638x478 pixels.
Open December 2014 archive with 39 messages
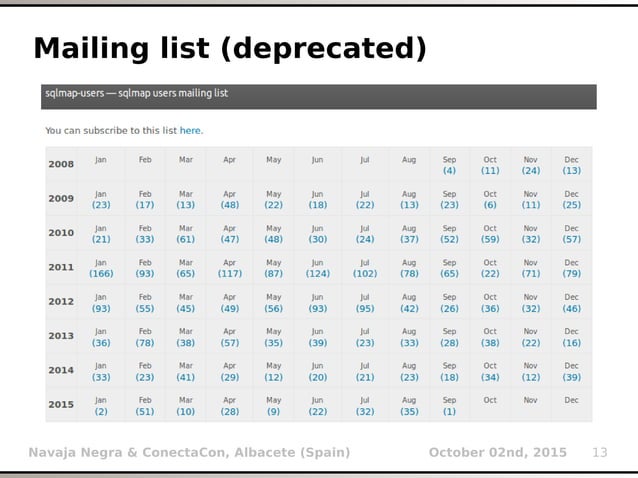pyautogui.click(x=571, y=378)
